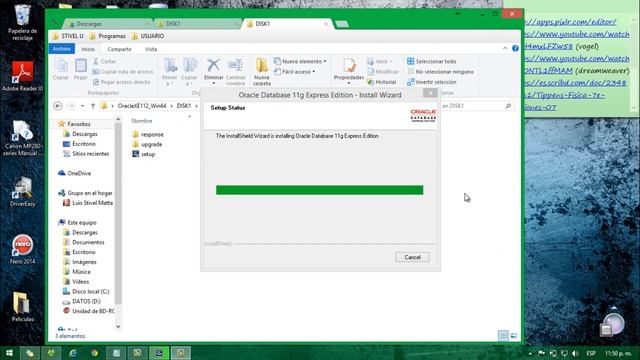
Task: Open the Windows Start button
Action: [x=9, y=353]
